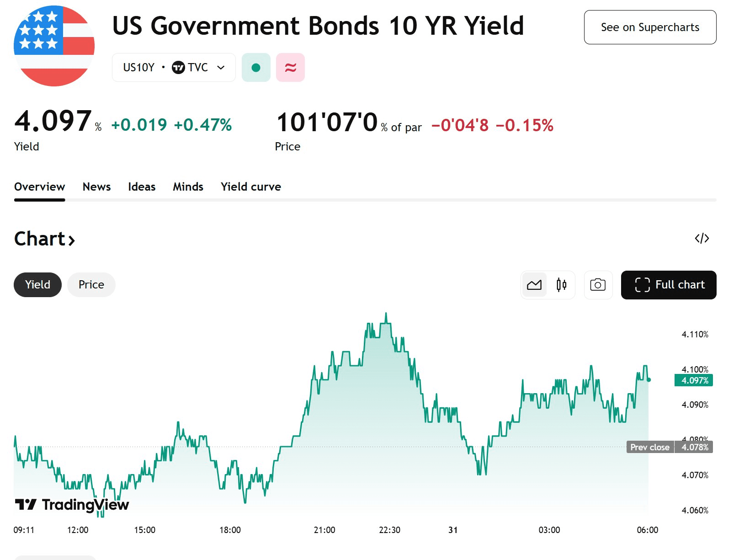Switch to the News tab
This screenshot has height=560, width=739.
[x=96, y=187]
